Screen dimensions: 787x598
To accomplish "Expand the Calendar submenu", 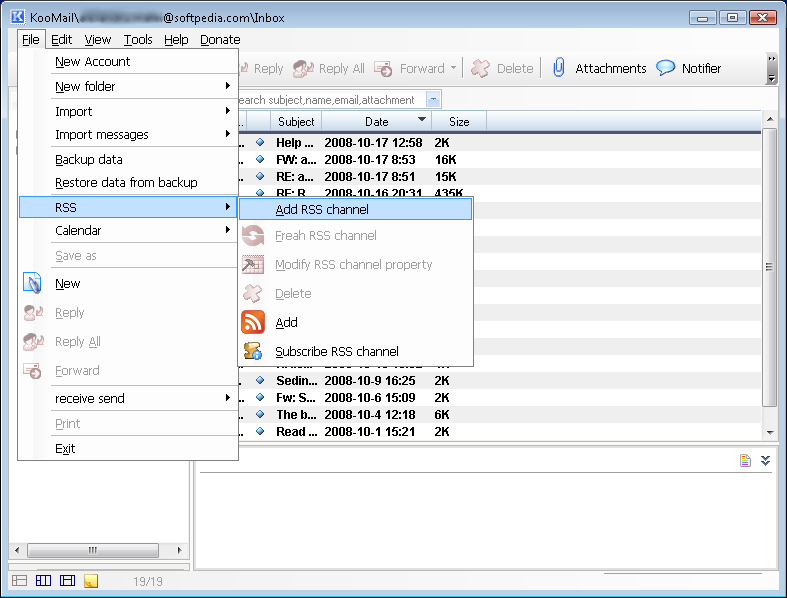I will pyautogui.click(x=228, y=229).
